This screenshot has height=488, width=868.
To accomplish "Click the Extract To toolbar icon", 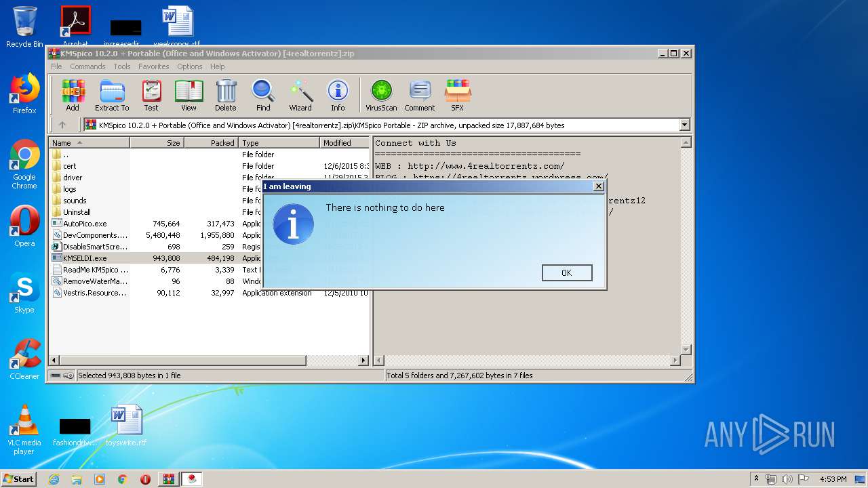I will point(112,96).
